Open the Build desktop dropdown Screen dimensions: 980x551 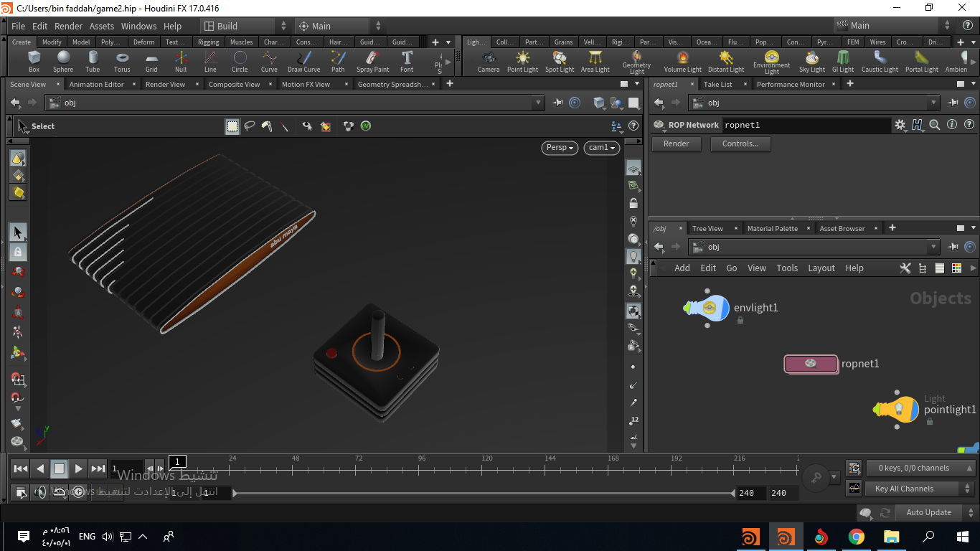click(245, 26)
